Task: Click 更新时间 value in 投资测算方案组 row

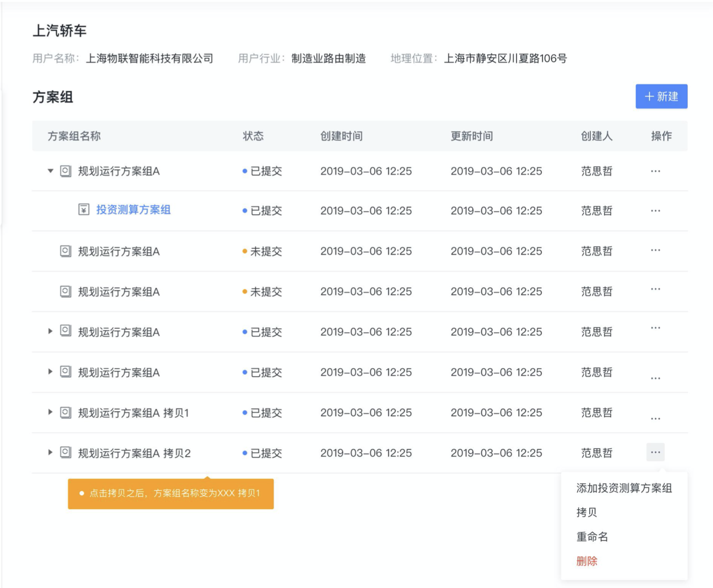Action: click(496, 210)
